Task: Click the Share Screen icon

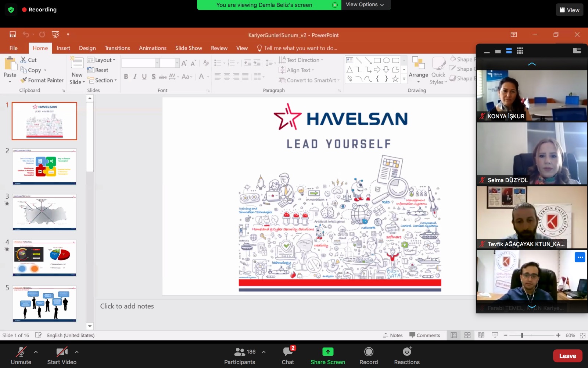Action: coord(327,352)
